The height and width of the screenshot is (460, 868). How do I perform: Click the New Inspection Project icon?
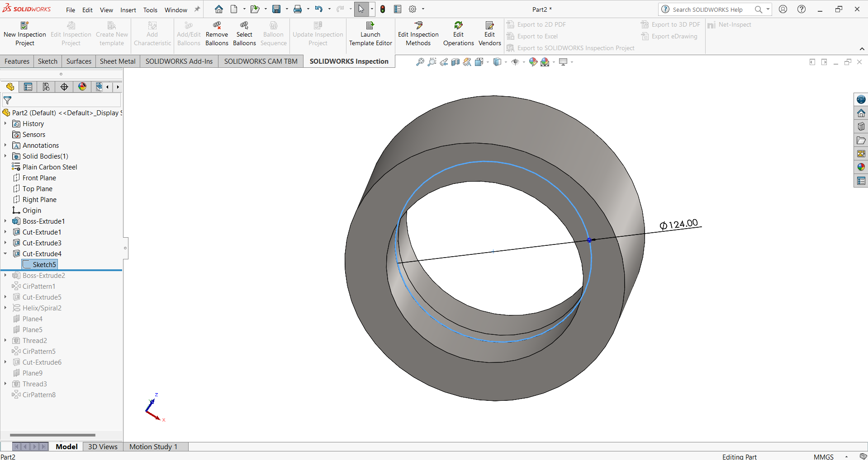25,26
